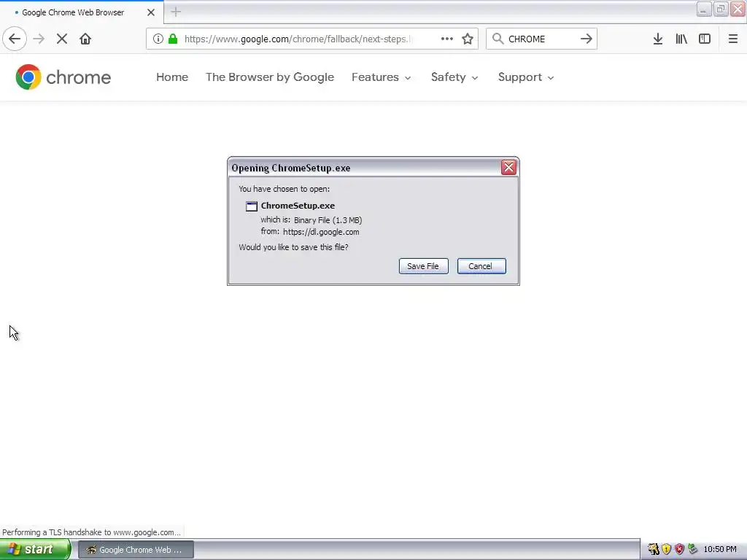Click the ChromeSetup.exe filename text
Screen dimensions: 747x560
click(x=298, y=206)
